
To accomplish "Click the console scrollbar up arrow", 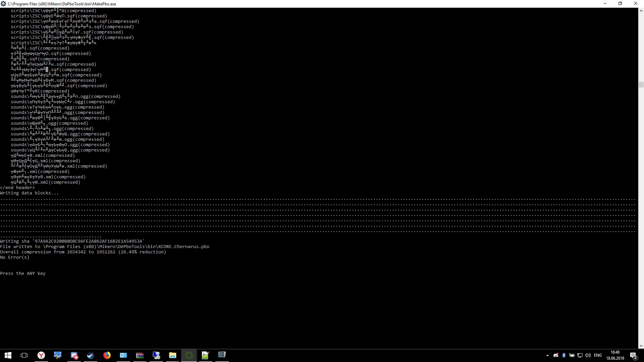I will pos(641,11).
